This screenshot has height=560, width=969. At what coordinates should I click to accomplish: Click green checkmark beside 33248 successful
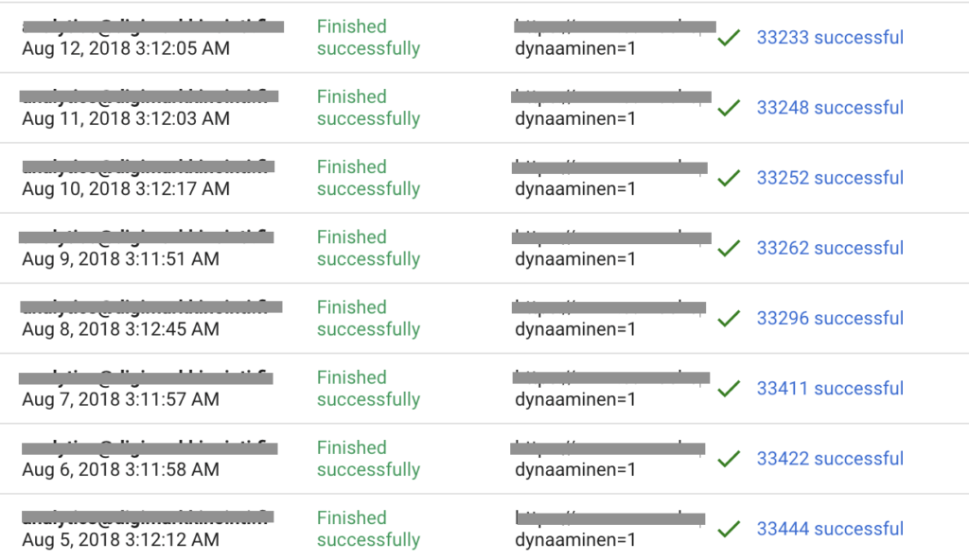(730, 108)
